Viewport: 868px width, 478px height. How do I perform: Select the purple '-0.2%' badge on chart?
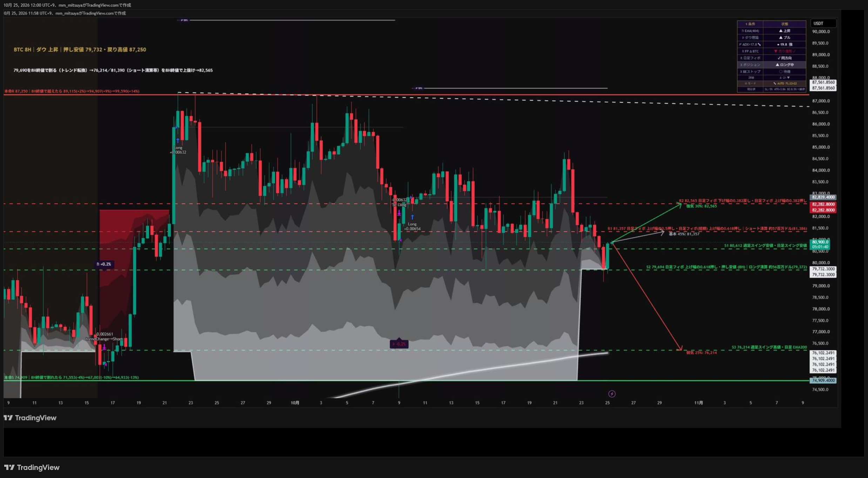399,344
